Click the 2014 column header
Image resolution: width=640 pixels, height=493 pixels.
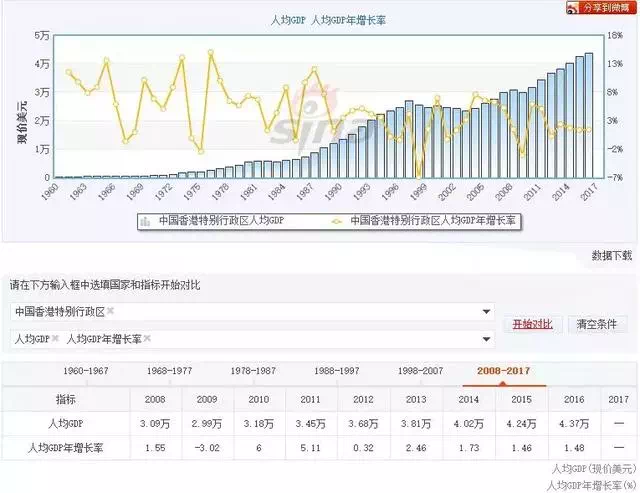[469, 399]
